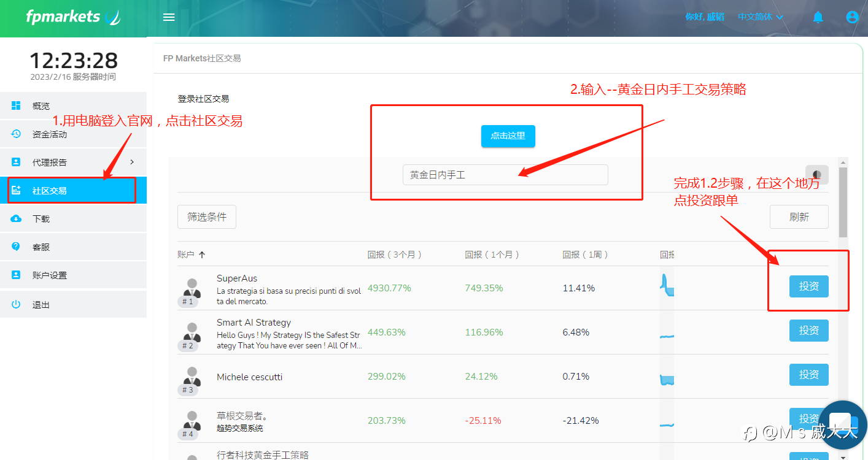Click the search field containing 黄金日内手工
Screen dimensions: 868x460
point(505,175)
